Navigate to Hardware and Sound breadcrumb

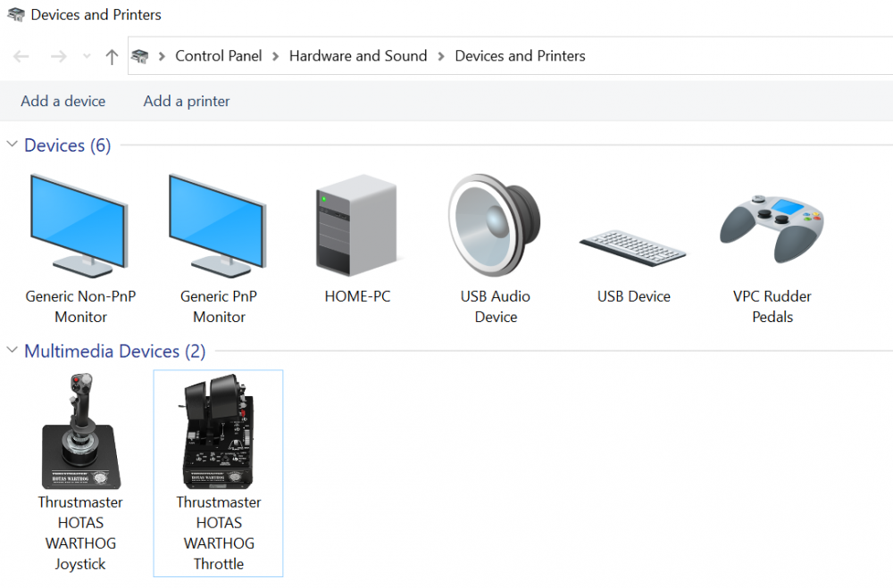pos(358,56)
